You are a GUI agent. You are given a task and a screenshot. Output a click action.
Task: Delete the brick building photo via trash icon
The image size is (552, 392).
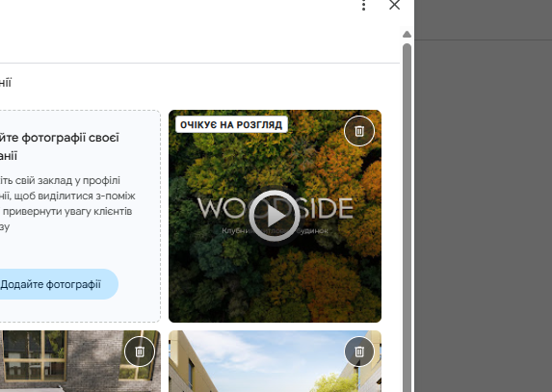coord(140,352)
